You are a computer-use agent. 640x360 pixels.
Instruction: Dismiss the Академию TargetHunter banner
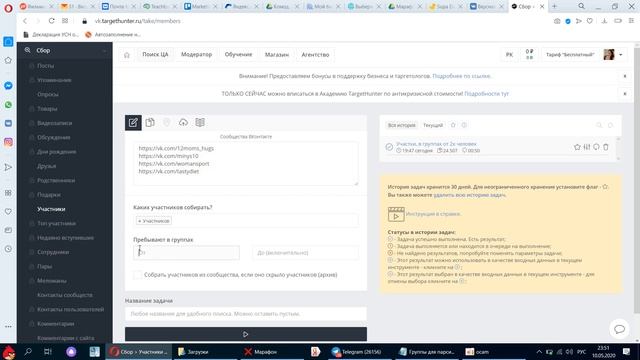[x=624, y=93]
